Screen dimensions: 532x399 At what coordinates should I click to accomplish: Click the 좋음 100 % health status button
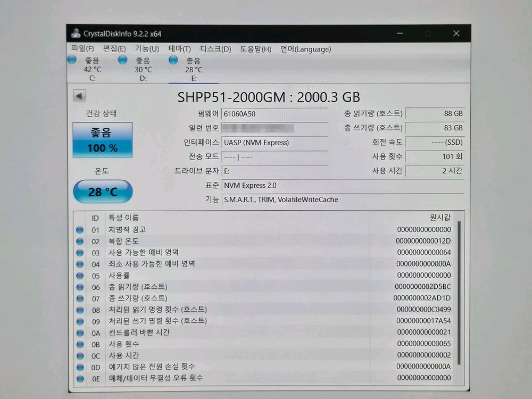(x=103, y=140)
